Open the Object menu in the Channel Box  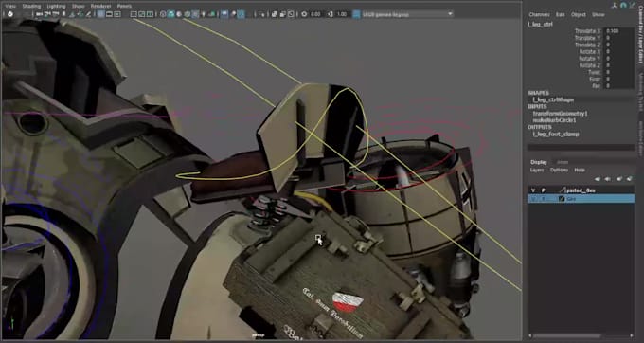coord(579,14)
